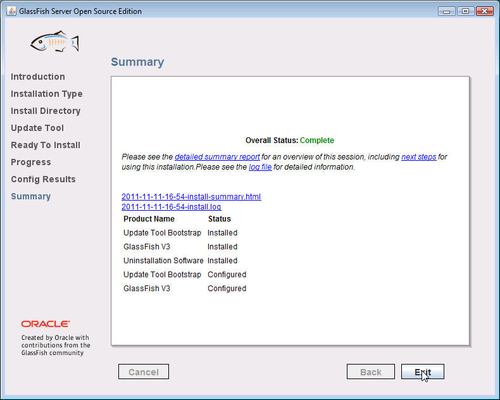This screenshot has width=500, height=400.
Task: Open the next steps link
Action: point(419,157)
